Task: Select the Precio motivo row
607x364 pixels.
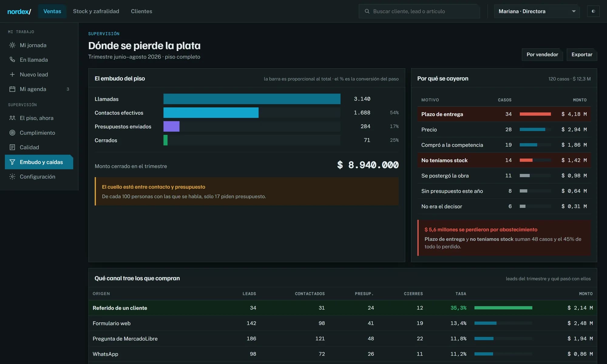Action: pyautogui.click(x=504, y=130)
